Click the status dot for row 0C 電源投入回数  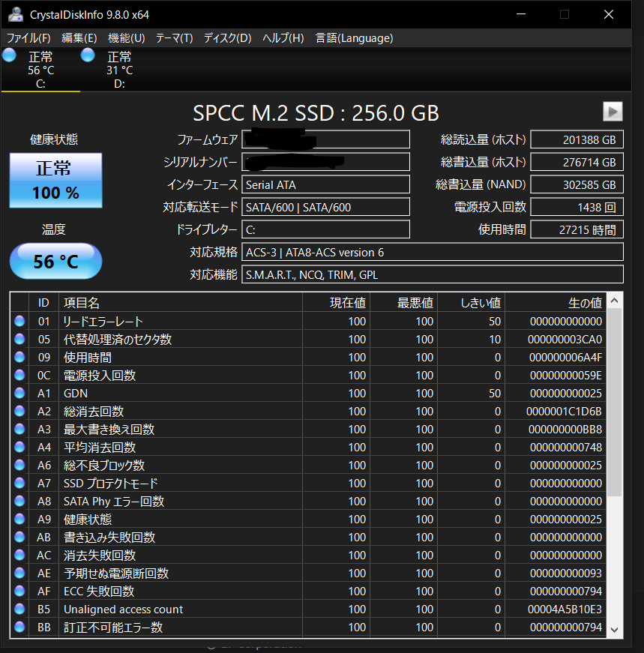[x=19, y=375]
